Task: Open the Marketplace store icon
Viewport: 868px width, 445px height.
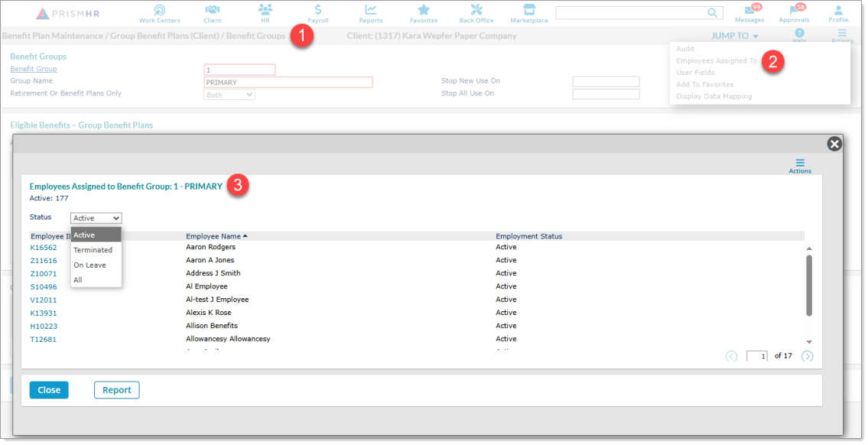Action: coord(528,11)
